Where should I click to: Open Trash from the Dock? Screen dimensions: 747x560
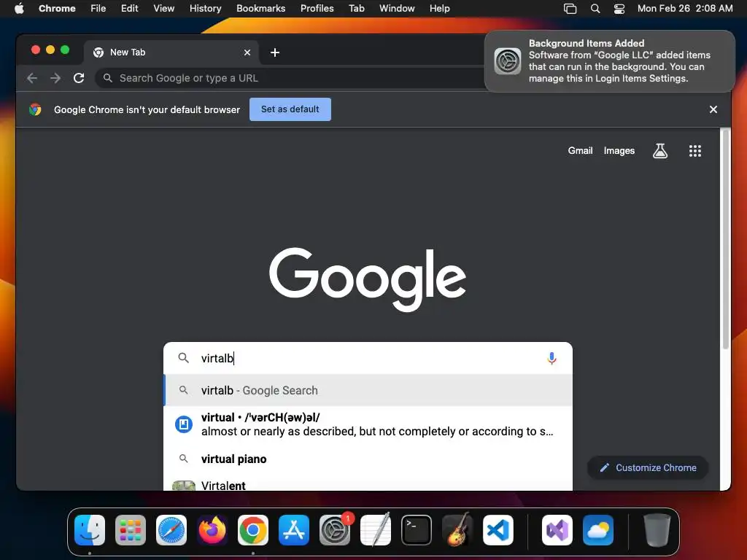click(x=657, y=530)
